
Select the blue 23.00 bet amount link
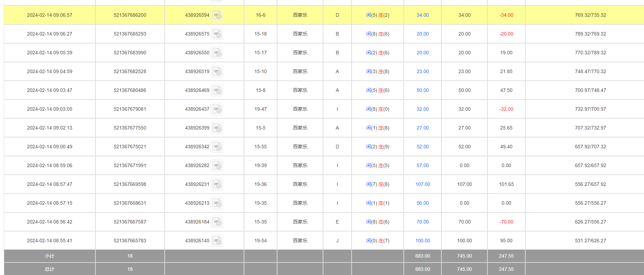(423, 71)
